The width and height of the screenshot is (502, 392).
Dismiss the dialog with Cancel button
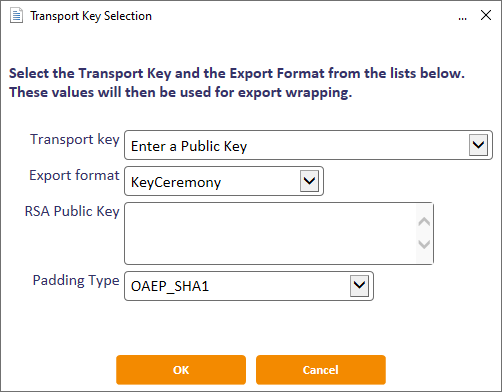click(321, 370)
